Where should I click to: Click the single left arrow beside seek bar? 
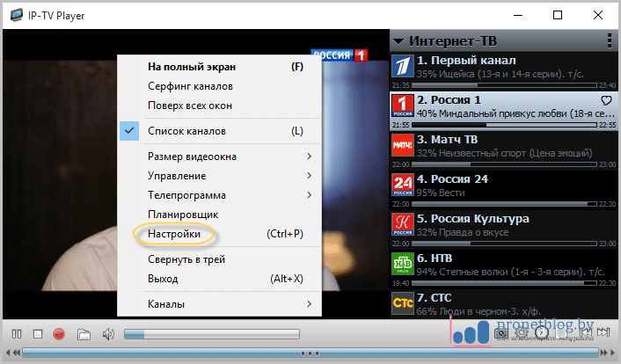click(x=8, y=352)
